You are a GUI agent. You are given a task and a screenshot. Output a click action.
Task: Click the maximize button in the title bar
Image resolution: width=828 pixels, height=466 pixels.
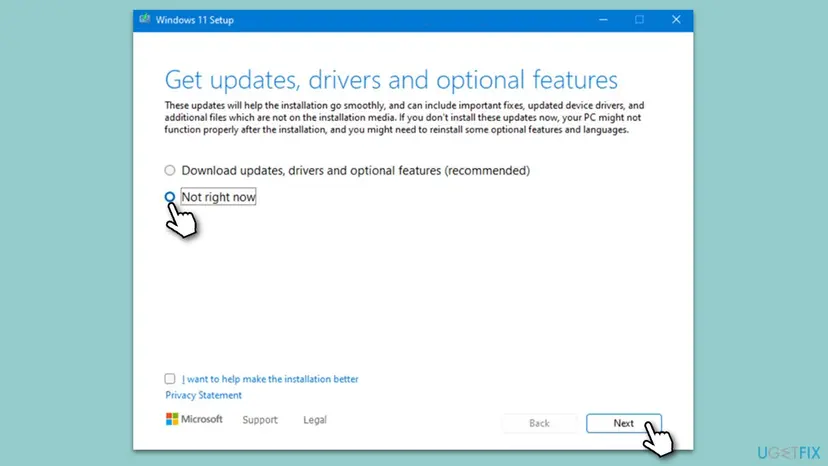(x=639, y=20)
